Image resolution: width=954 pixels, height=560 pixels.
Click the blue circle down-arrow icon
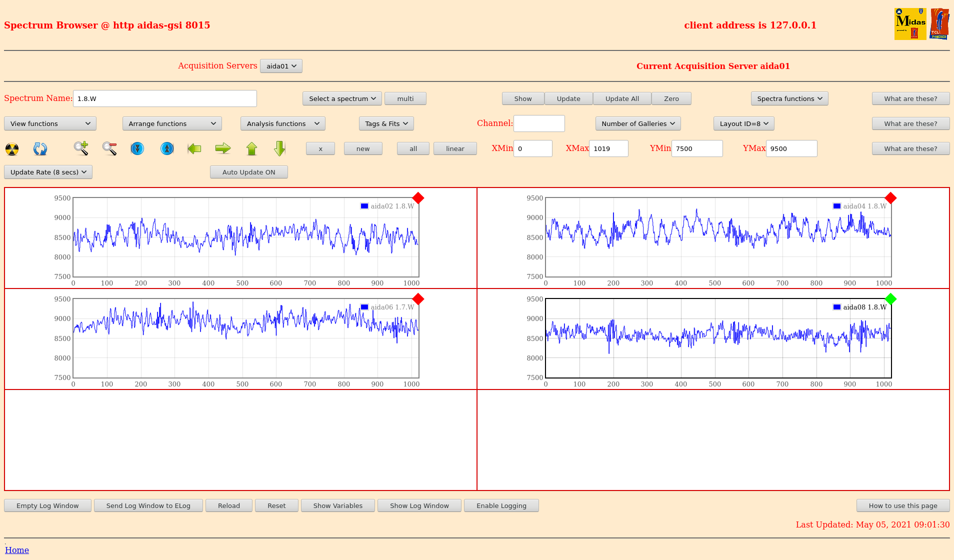(x=137, y=148)
